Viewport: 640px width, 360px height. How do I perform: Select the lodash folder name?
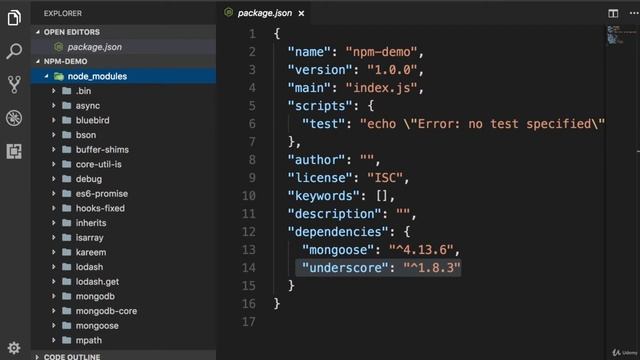tap(89, 267)
